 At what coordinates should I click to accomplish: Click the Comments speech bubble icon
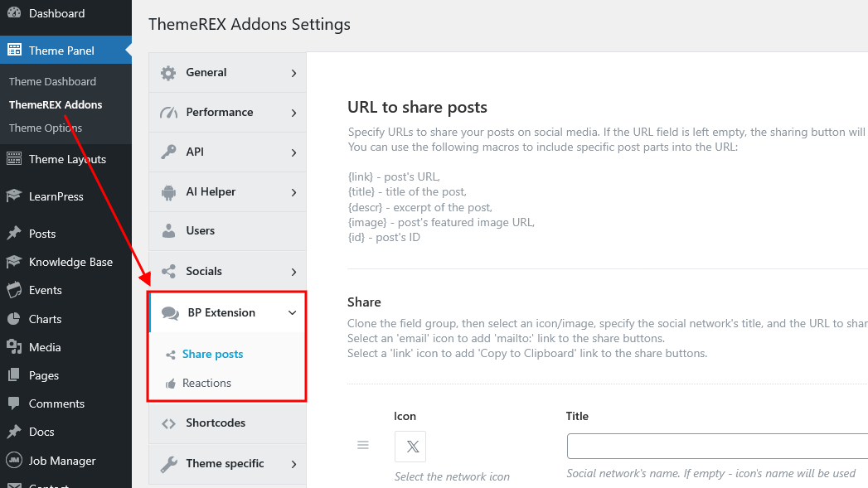pyautogui.click(x=14, y=403)
